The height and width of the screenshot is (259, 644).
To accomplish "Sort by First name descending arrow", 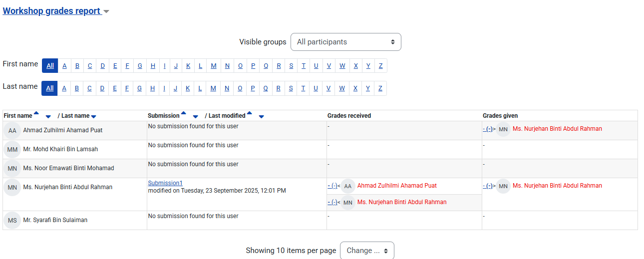I will [x=48, y=117].
